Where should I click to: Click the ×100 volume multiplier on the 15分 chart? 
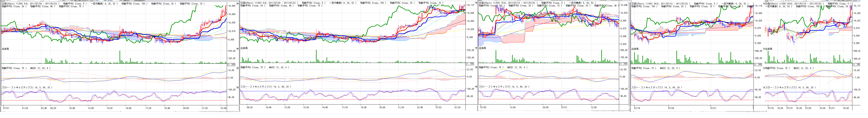[624, 64]
